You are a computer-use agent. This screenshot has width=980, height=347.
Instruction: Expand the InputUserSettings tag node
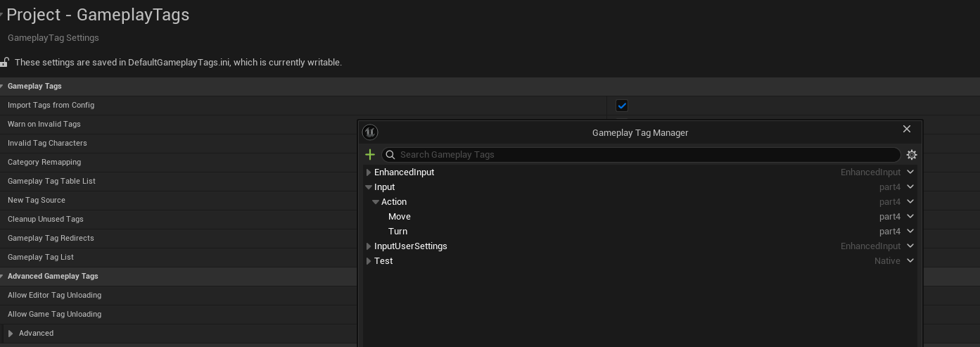[x=369, y=246]
